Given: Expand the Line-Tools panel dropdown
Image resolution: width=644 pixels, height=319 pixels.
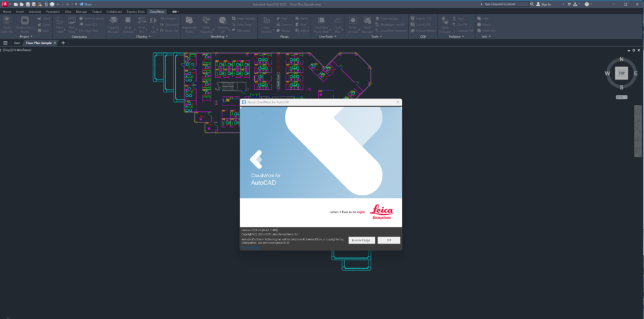Looking at the screenshot, I should (x=328, y=36).
